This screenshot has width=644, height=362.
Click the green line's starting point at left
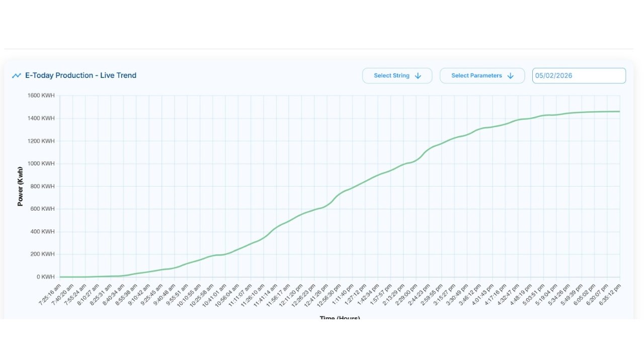60,277
